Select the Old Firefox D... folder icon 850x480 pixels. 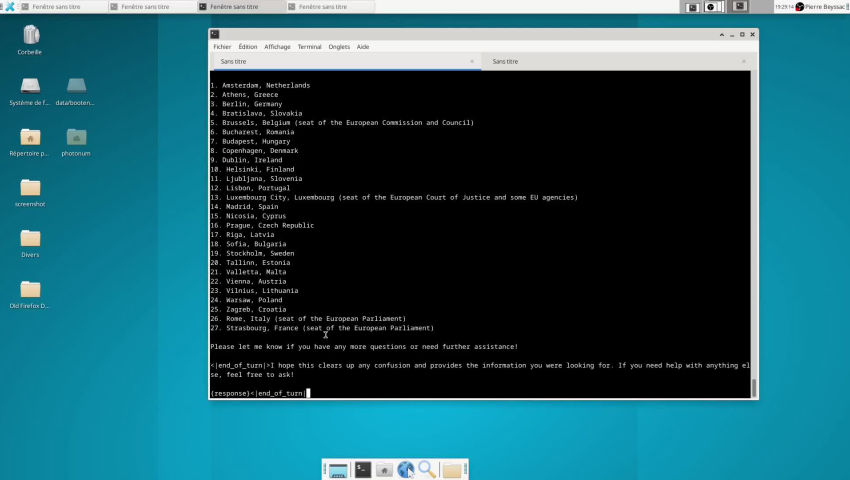pyautogui.click(x=30, y=289)
